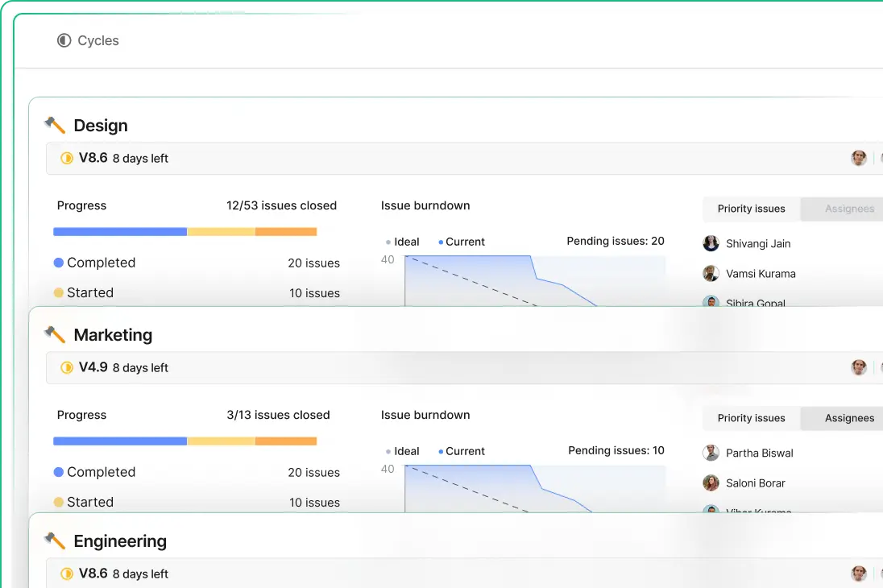This screenshot has width=883, height=588.
Task: Switch to Priority issues tab in Design
Action: coord(751,209)
